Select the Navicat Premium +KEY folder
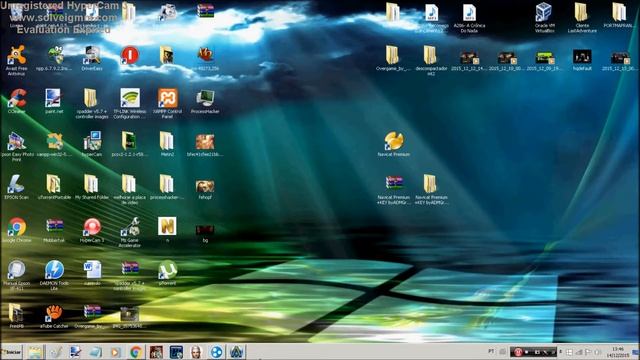The height and width of the screenshot is (360, 640). pos(431,189)
